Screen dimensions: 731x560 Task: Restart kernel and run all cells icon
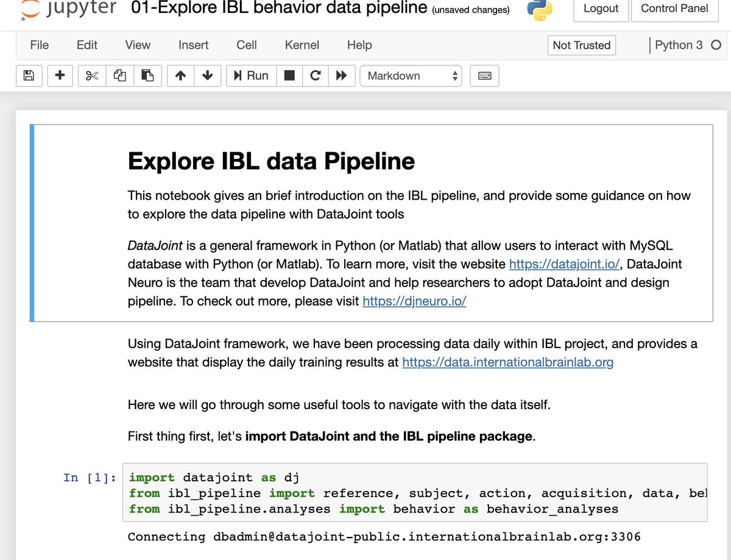(342, 75)
